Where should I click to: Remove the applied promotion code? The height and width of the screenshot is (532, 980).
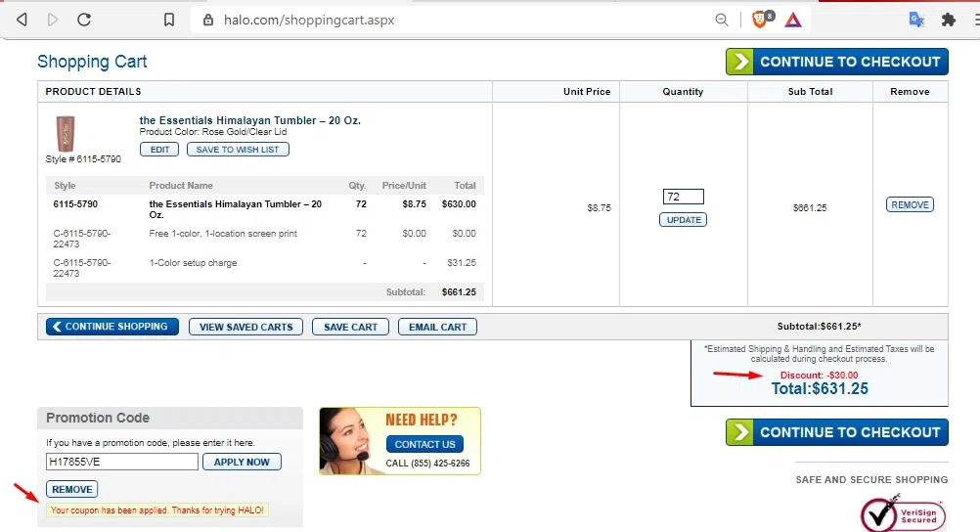pos(71,489)
